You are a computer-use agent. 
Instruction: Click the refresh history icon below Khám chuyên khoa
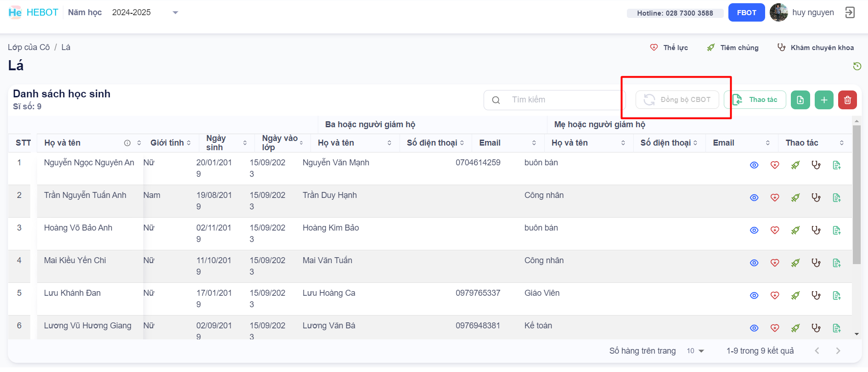coord(857,66)
